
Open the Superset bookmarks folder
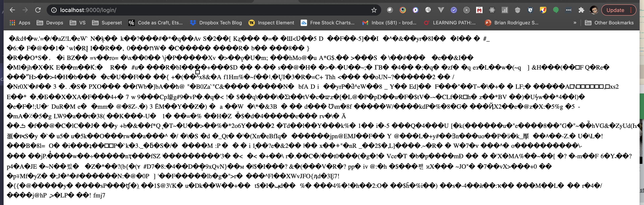107,23
